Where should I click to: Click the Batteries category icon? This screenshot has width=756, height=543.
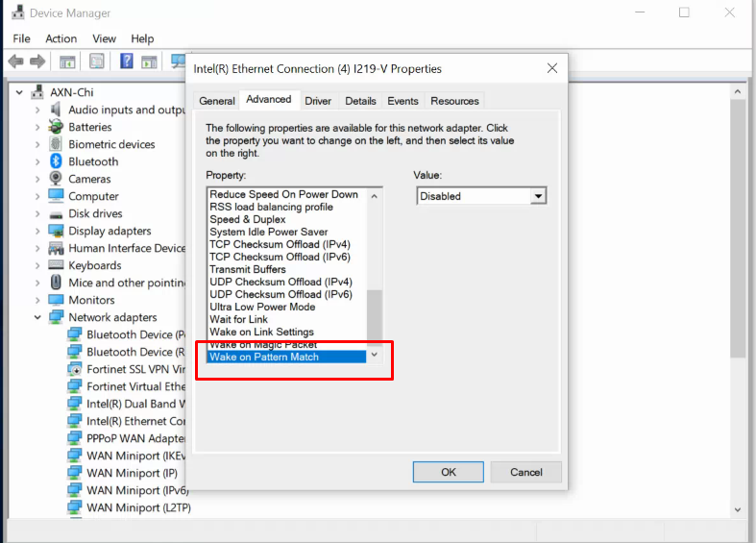[56, 127]
